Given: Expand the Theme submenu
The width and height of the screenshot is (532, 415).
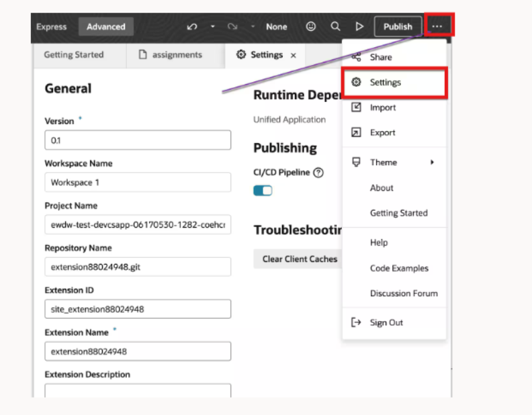Looking at the screenshot, I should (x=394, y=163).
